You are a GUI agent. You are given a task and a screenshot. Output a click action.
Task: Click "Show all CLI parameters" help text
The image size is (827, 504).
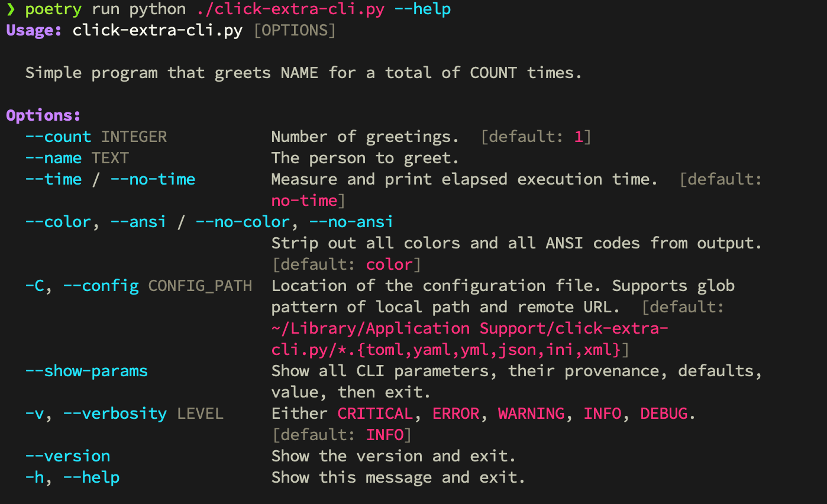[380, 371]
